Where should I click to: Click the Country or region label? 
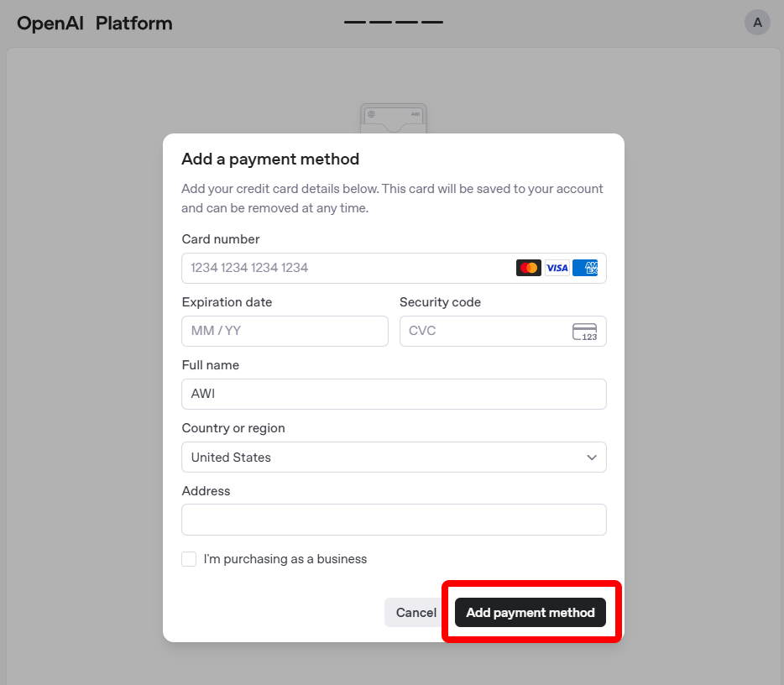click(x=233, y=428)
